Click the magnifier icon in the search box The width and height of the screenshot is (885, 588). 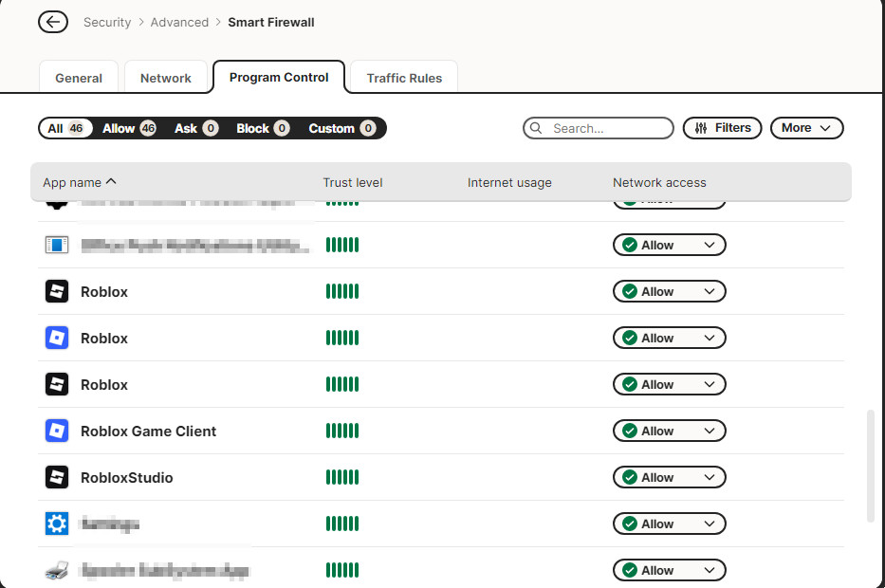tap(537, 128)
